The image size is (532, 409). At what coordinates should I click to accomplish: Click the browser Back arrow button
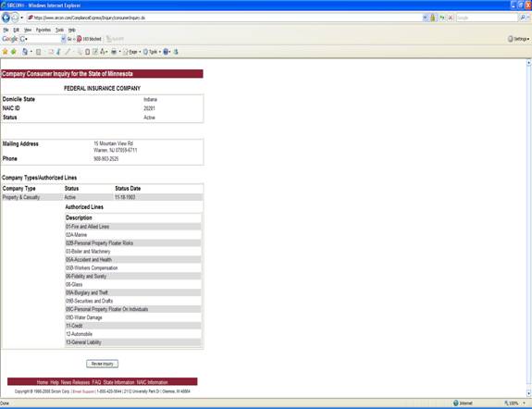[x=6, y=18]
